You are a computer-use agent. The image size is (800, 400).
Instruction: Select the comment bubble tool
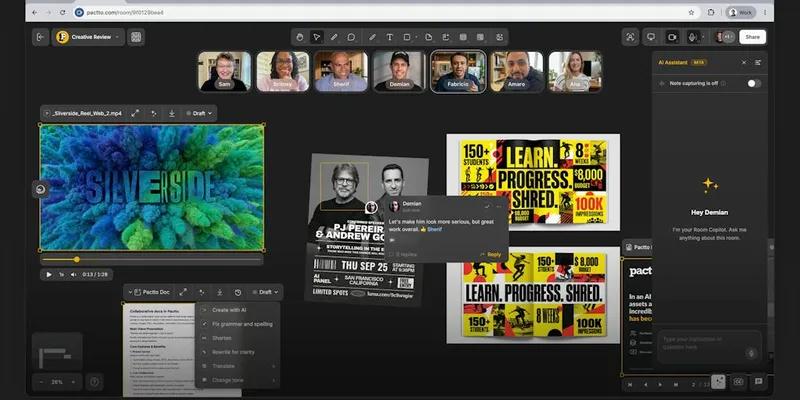[351, 37]
